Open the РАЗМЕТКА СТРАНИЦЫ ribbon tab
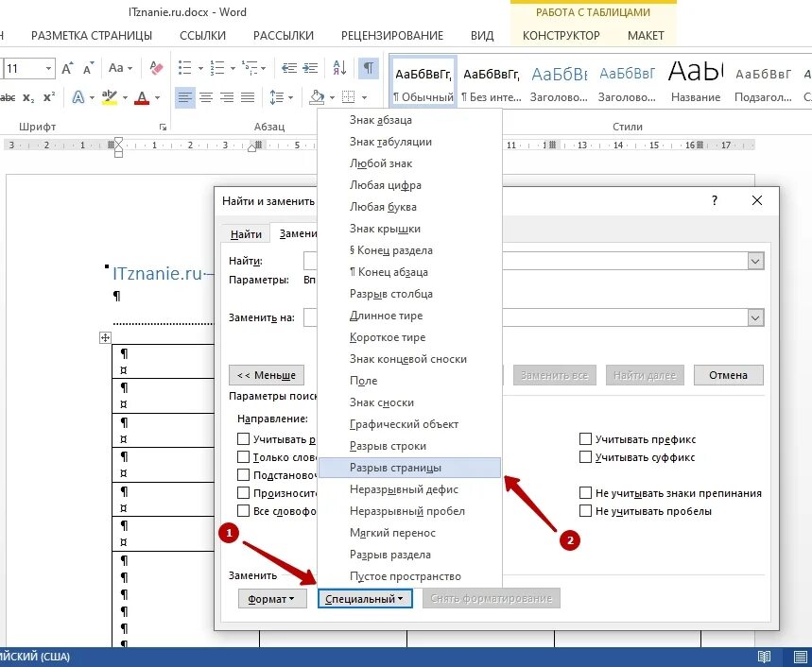The image size is (812, 667). click(92, 36)
